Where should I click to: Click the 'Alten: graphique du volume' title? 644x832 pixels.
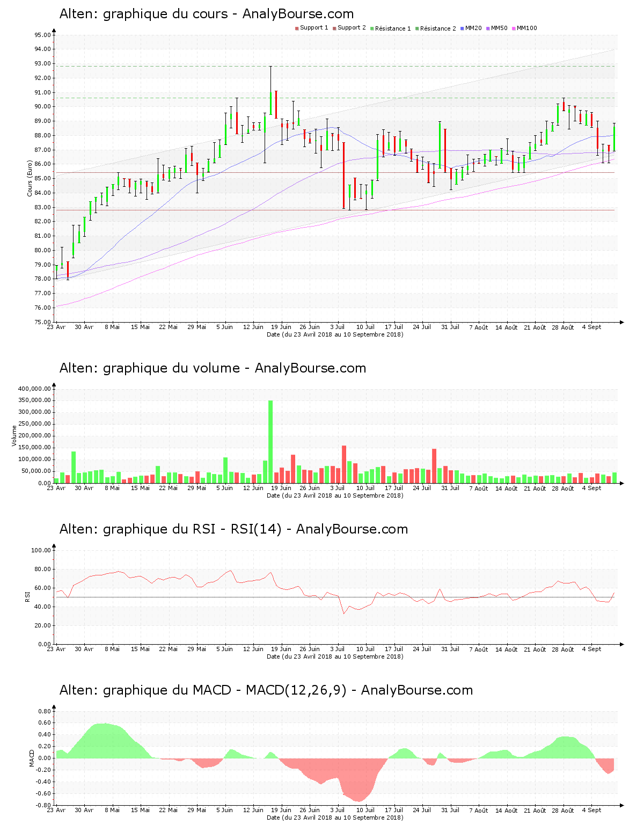tap(150, 368)
